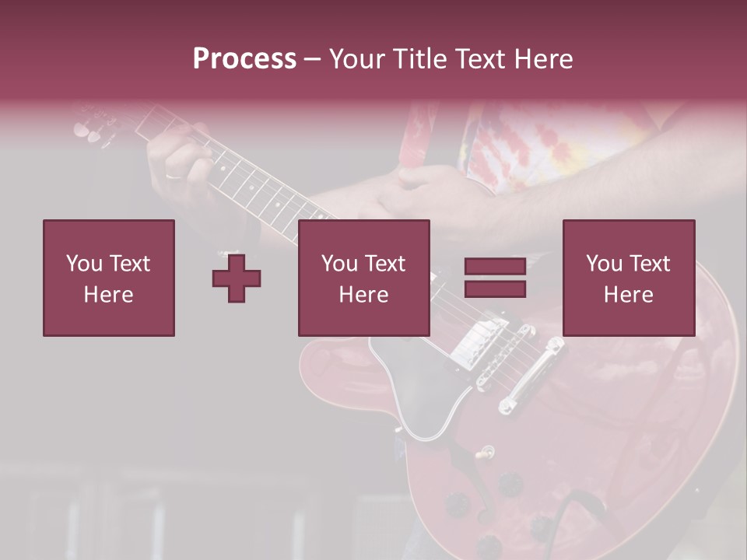Select the text box after the equals sign
This screenshot has height=560, width=747.
(x=628, y=278)
